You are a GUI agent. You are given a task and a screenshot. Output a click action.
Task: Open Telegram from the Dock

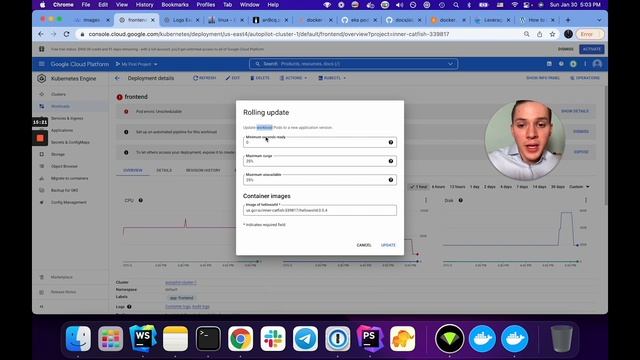305,338
